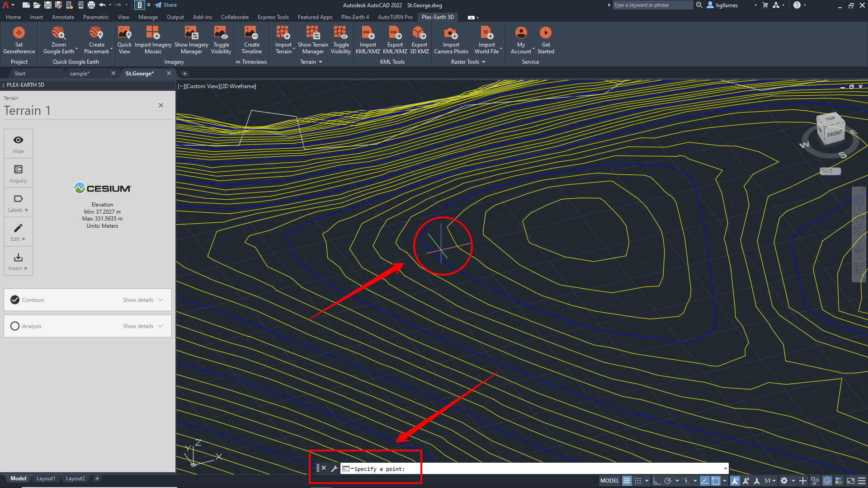Click the Share button
Viewport: 868px width, 488px height.
coord(165,5)
